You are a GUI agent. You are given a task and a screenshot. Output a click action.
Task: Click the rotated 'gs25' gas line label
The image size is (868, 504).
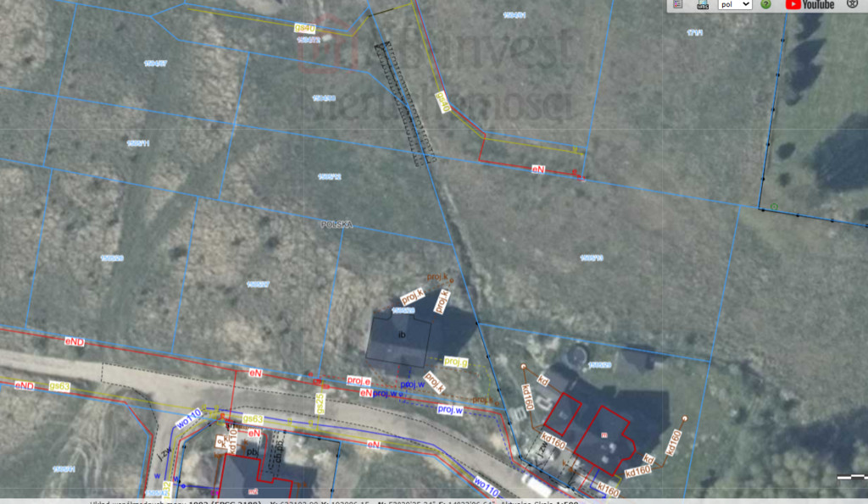coord(320,403)
